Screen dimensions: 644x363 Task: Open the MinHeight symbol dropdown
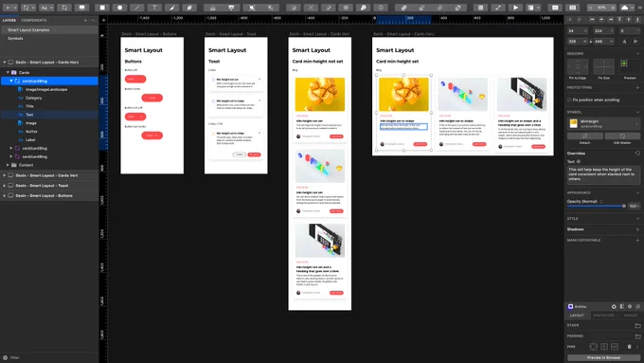(603, 123)
